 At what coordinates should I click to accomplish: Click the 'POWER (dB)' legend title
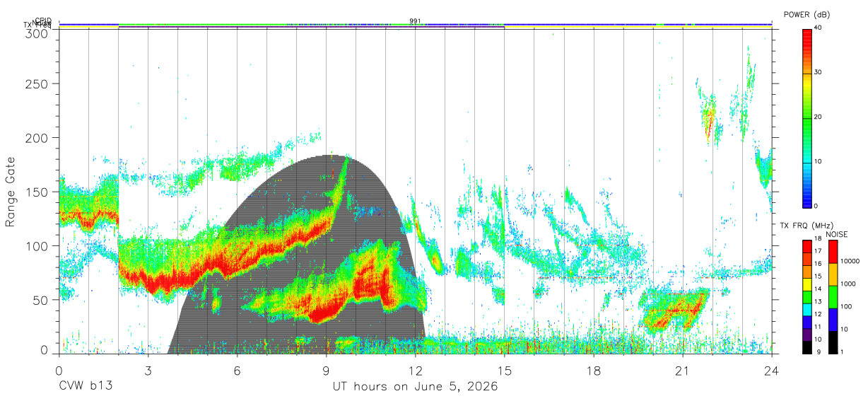806,14
